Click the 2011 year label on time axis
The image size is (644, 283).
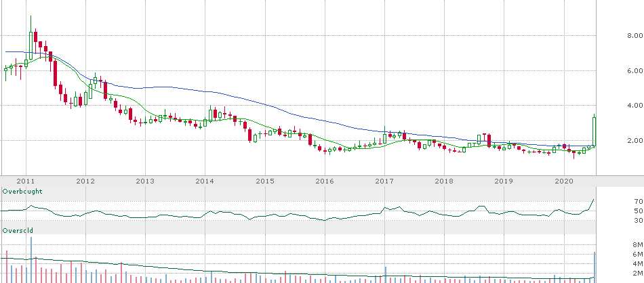pyautogui.click(x=26, y=181)
